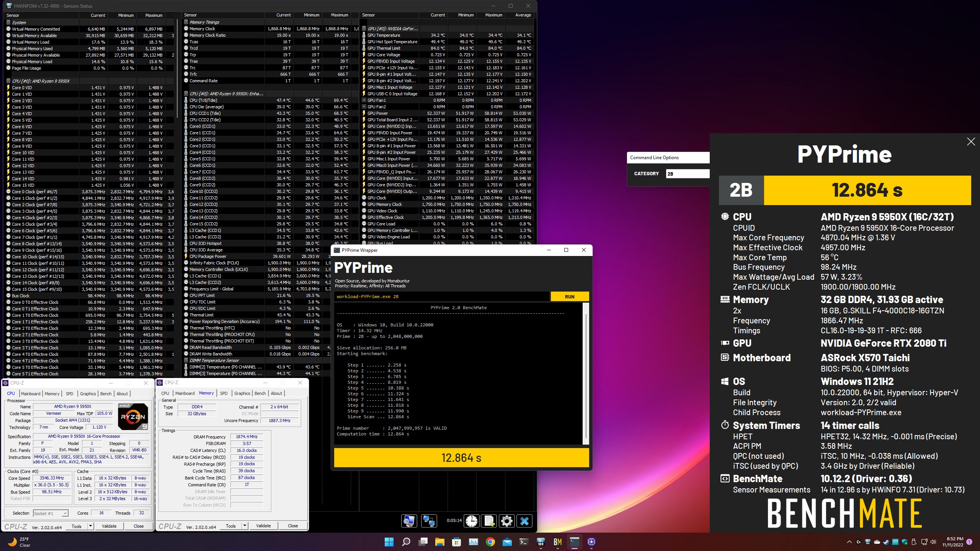Open Graphics tab in CPU-Z memory window
Image resolution: width=980 pixels, height=551 pixels.
pyautogui.click(x=242, y=393)
